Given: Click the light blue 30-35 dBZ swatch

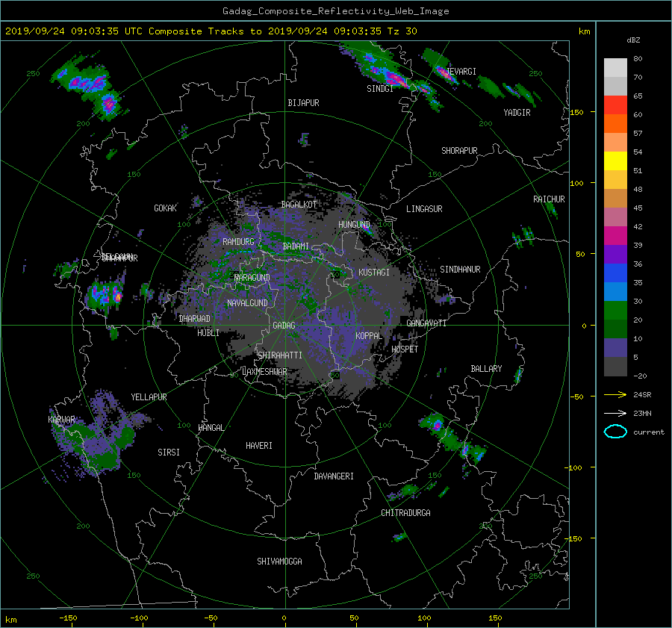Looking at the screenshot, I should click(x=615, y=291).
